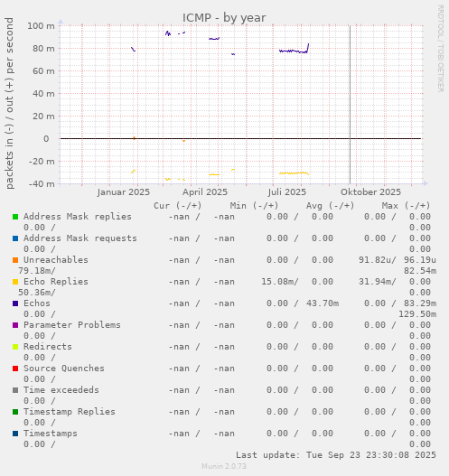Click the 'Januar 2025' x-axis label

(x=124, y=192)
